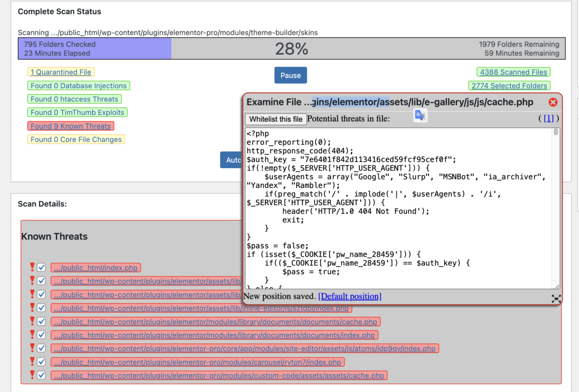Click red exclamation next to public_html/index.php
The width and height of the screenshot is (579, 392).
(32, 267)
